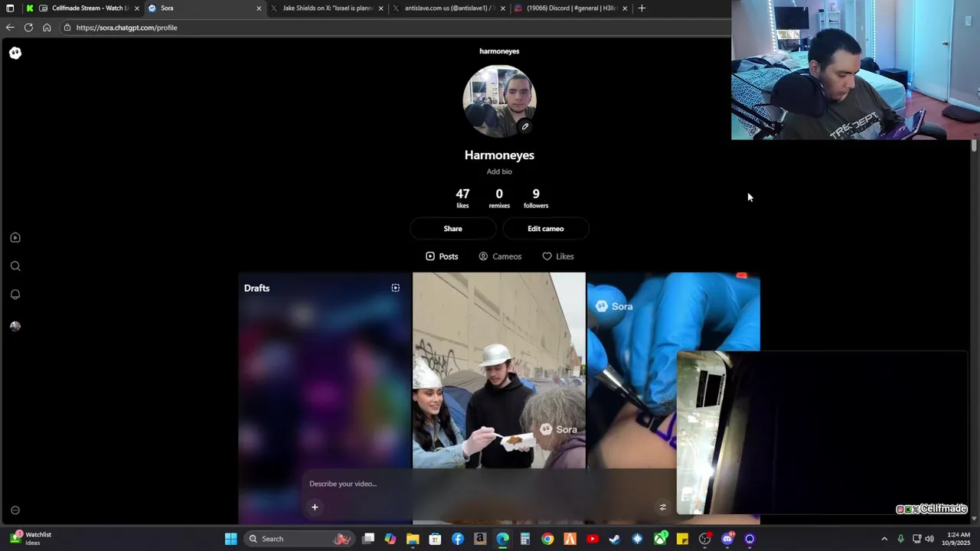Click the Edit cameo button
The image size is (980, 551).
(545, 229)
